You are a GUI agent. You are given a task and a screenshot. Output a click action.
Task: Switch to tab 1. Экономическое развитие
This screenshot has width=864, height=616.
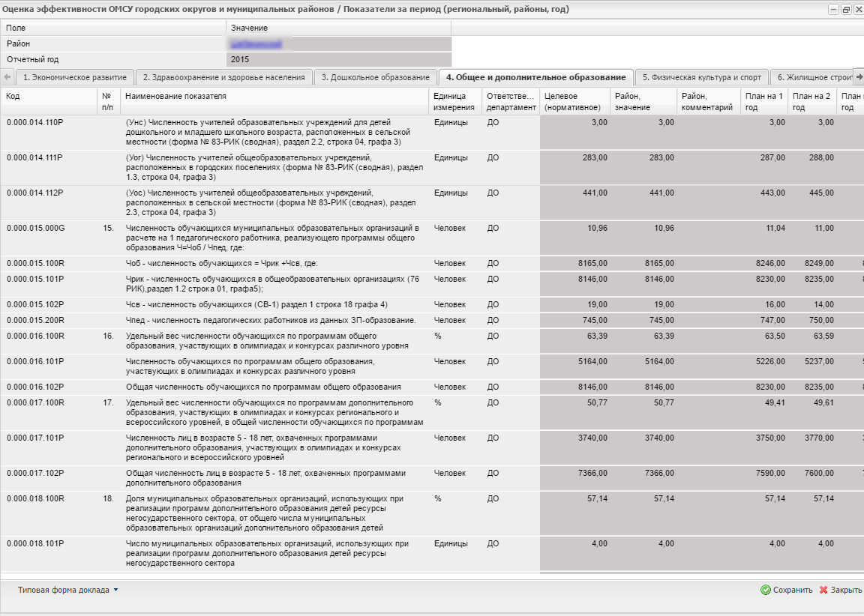pos(74,77)
